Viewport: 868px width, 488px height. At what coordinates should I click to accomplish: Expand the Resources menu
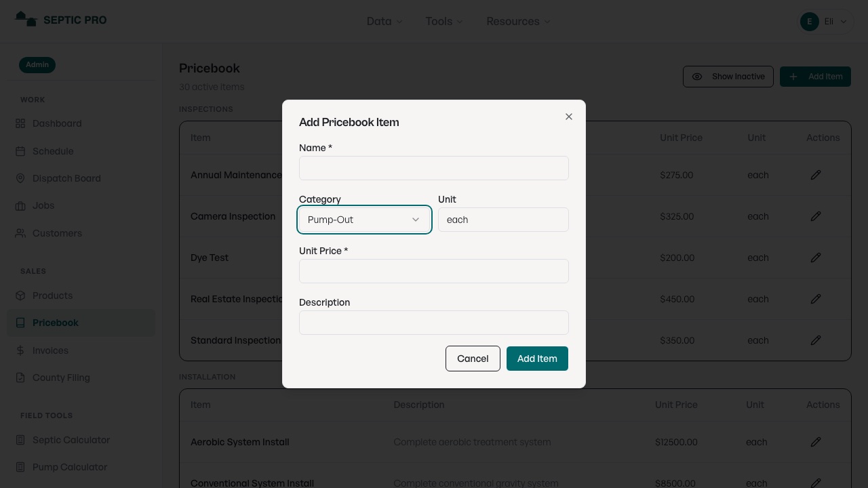tap(518, 22)
